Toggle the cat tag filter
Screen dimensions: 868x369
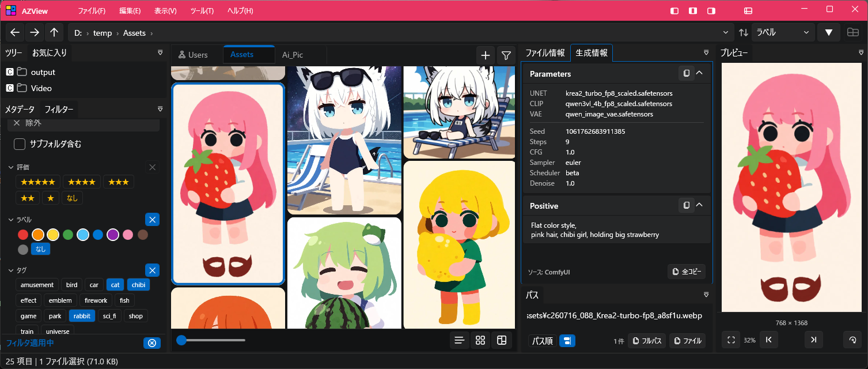tap(115, 285)
